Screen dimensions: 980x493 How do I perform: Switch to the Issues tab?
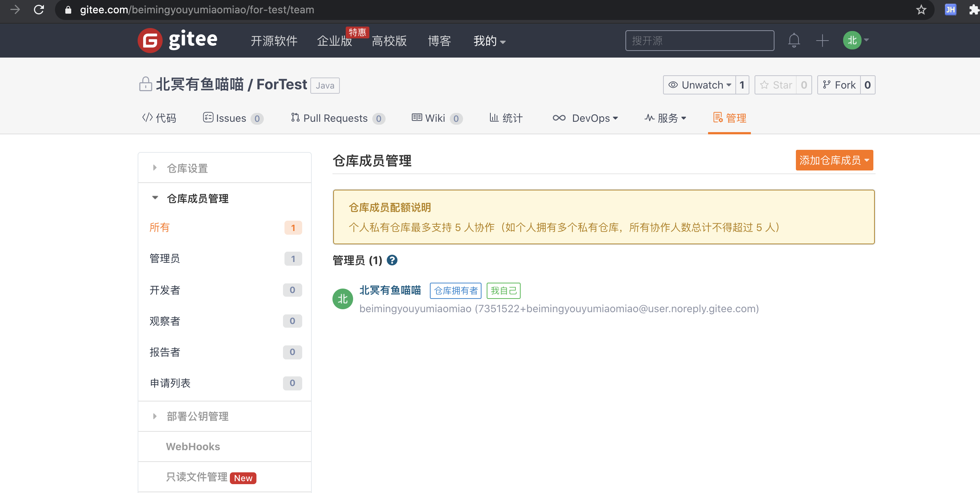[x=231, y=118]
